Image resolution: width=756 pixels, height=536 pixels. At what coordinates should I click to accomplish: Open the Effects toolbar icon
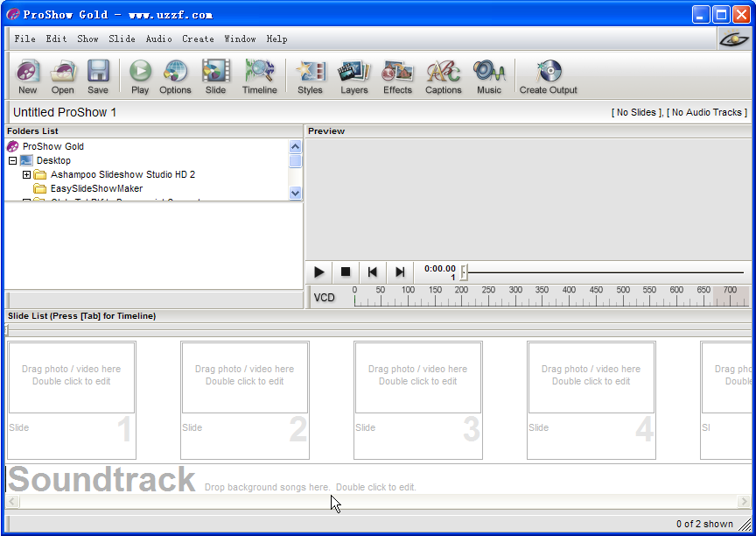398,76
